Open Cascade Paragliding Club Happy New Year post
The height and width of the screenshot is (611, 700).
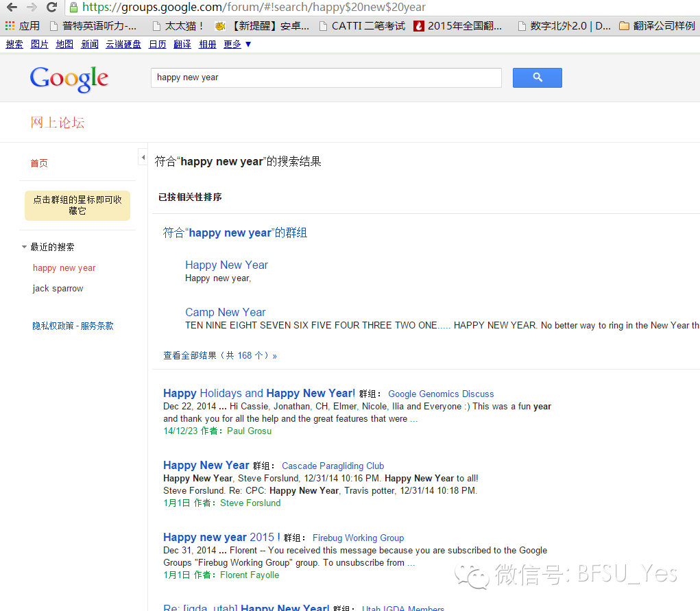pyautogui.click(x=206, y=465)
